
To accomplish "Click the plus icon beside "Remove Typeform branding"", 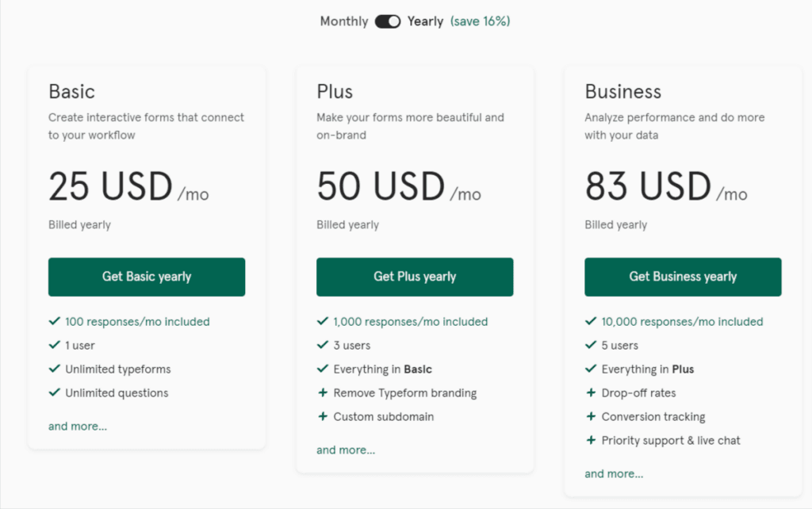I will point(323,392).
